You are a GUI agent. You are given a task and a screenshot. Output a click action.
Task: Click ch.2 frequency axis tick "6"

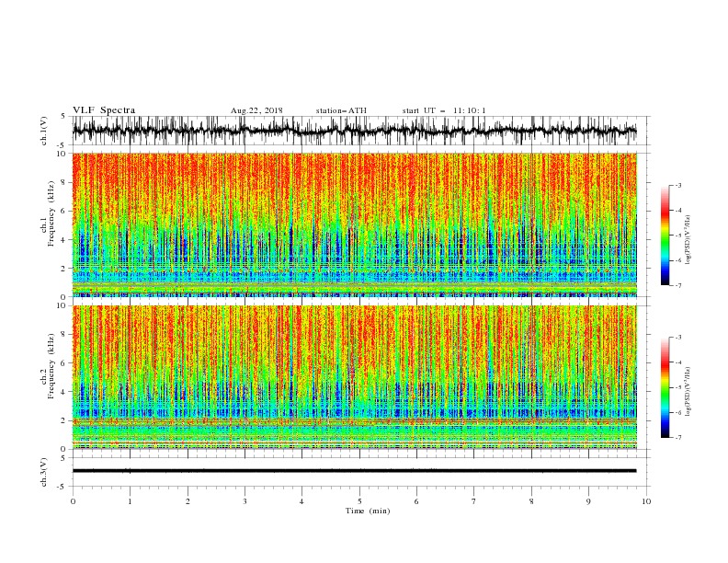[64, 363]
